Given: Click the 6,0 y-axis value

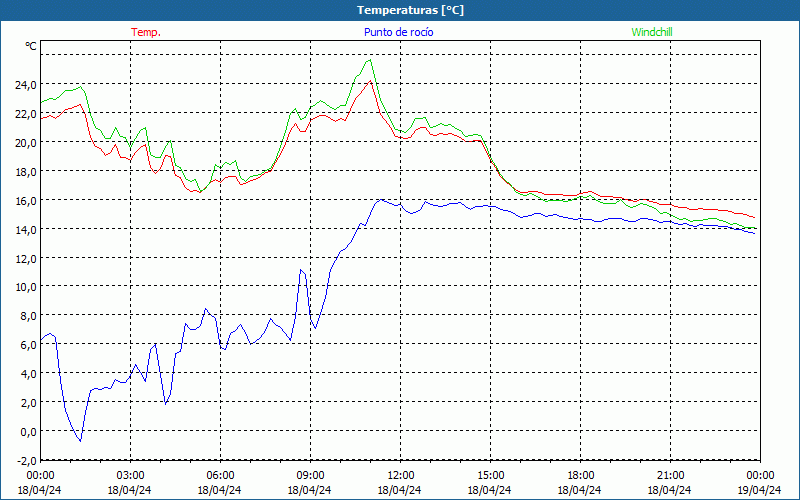Looking at the screenshot, I should pyautogui.click(x=28, y=345).
